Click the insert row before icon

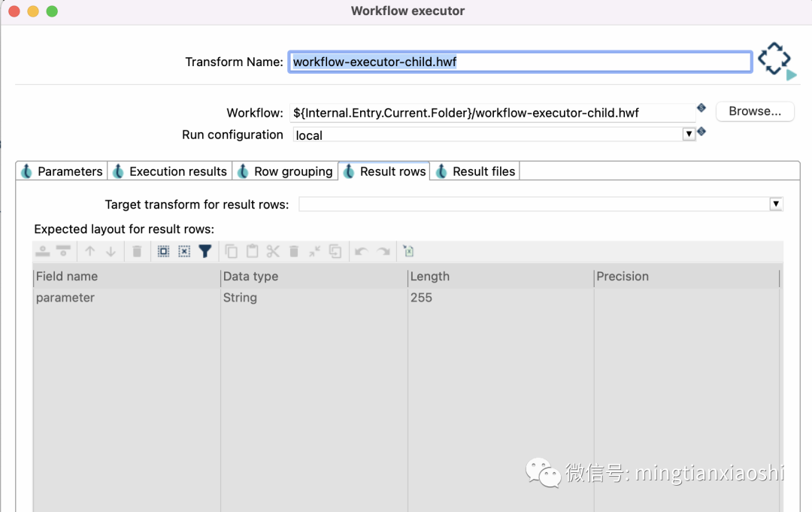click(x=42, y=252)
